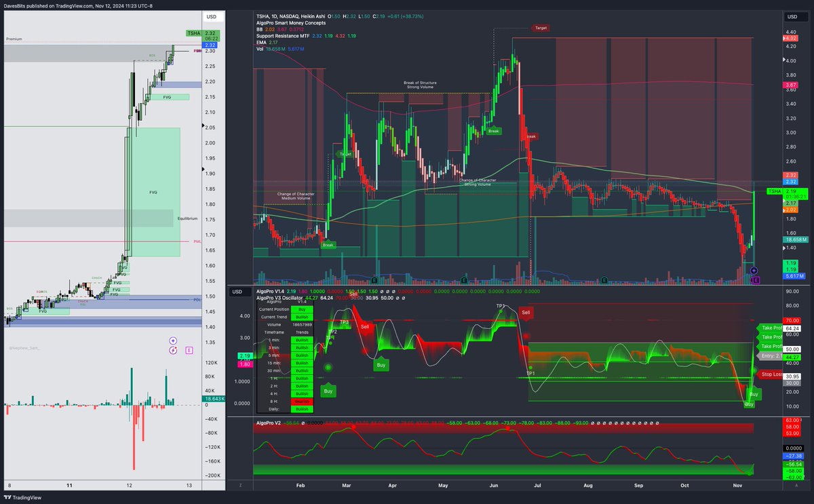The width and height of the screenshot is (814, 504).
Task: Click the Sell signal near March in oscillator
Action: pyautogui.click(x=365, y=326)
